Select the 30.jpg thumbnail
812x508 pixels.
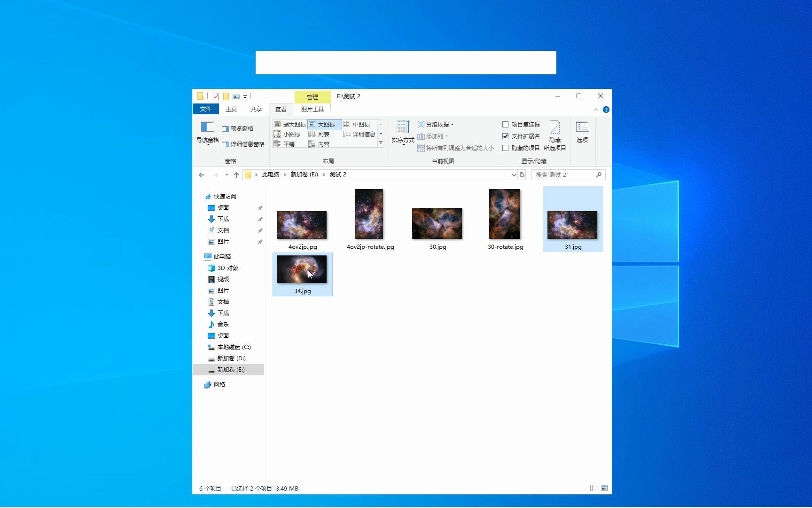point(437,223)
